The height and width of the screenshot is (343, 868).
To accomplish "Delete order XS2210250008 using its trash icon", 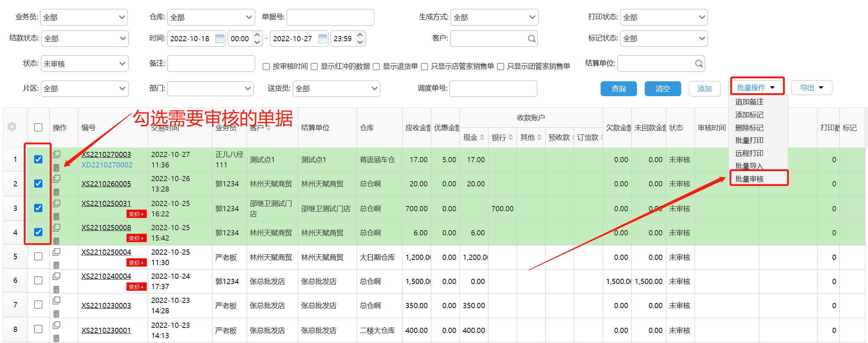I will click(56, 241).
